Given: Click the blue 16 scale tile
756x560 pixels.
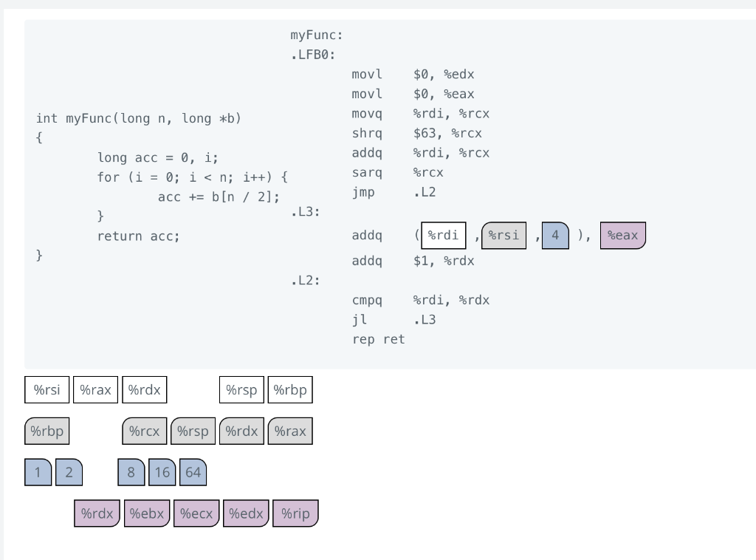Looking at the screenshot, I should [162, 472].
